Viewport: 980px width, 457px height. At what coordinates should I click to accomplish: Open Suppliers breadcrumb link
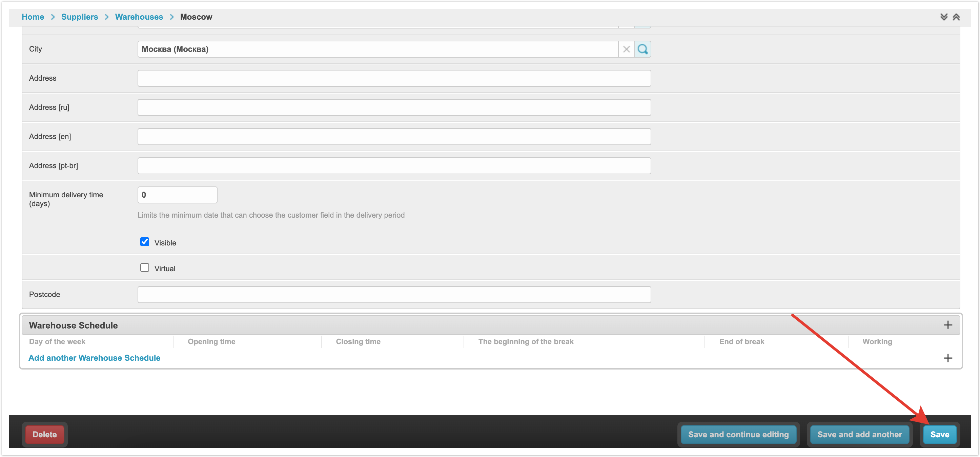(80, 17)
